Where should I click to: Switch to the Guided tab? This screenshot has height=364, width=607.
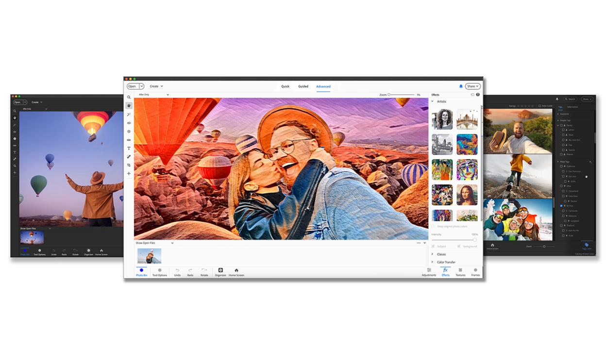click(303, 86)
